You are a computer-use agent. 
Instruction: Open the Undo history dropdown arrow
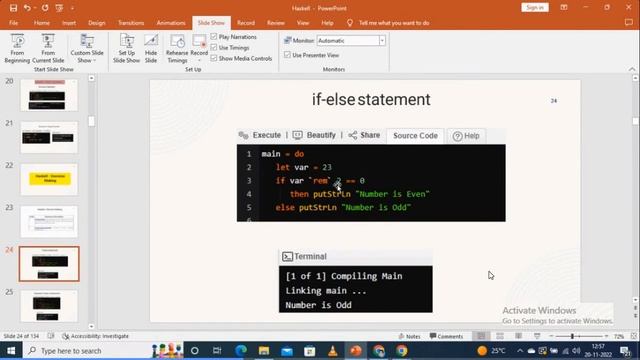pyautogui.click(x=35, y=8)
